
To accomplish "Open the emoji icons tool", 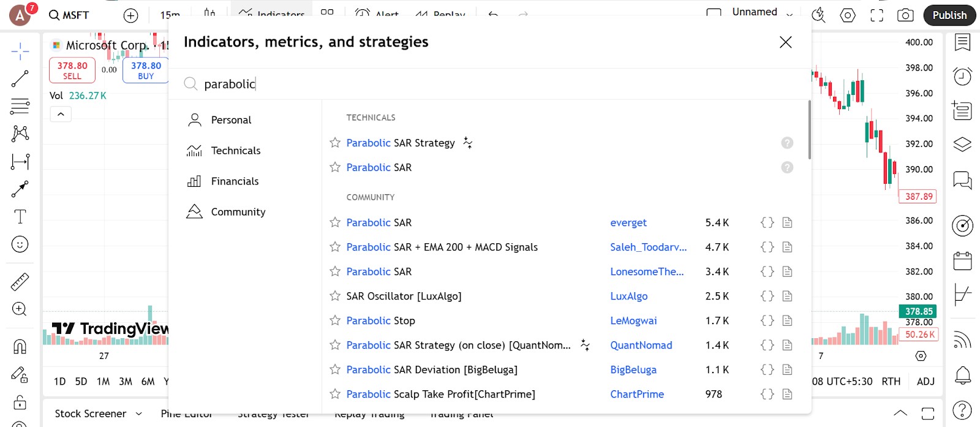I will 20,244.
